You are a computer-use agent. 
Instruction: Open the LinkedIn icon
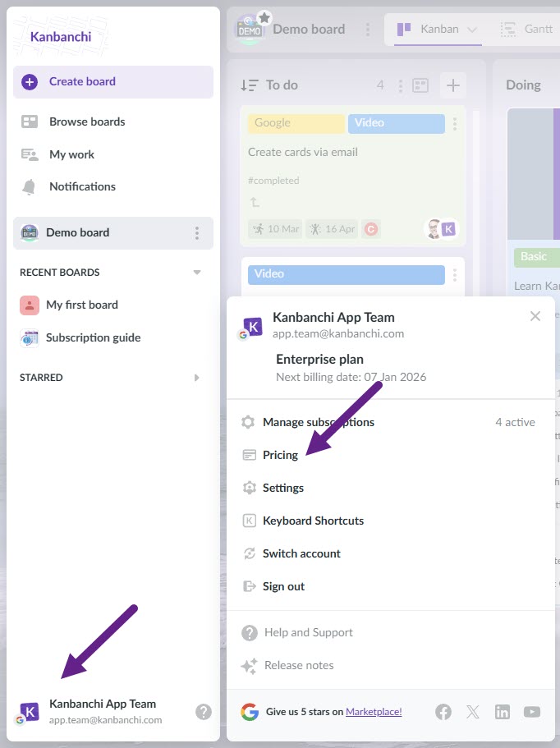503,712
